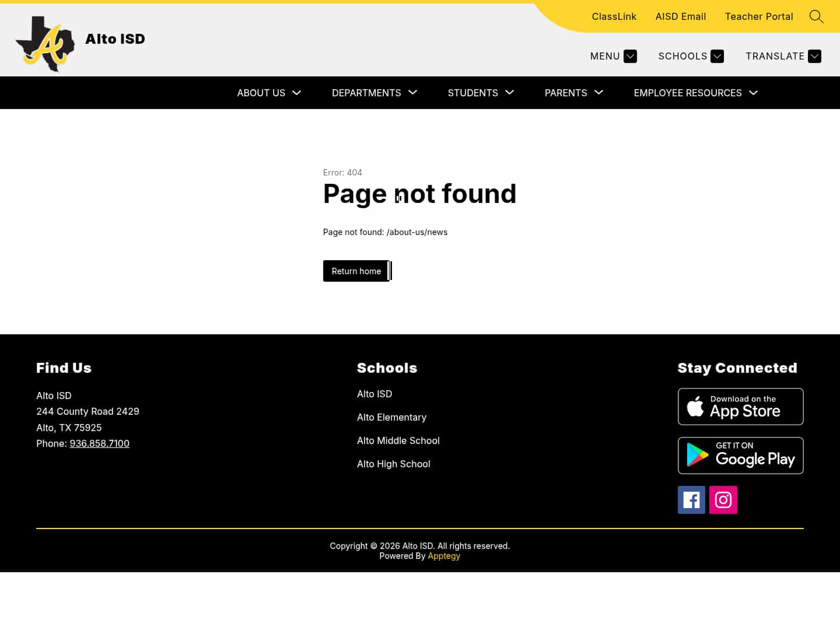Visit Alto Middle School page
This screenshot has width=840, height=630.
pyautogui.click(x=398, y=440)
